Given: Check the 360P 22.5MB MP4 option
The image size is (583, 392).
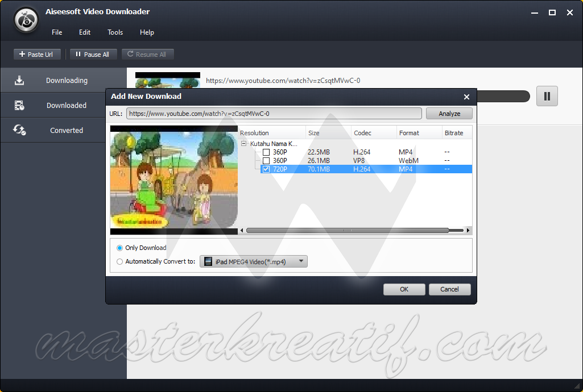Looking at the screenshot, I should pos(266,152).
